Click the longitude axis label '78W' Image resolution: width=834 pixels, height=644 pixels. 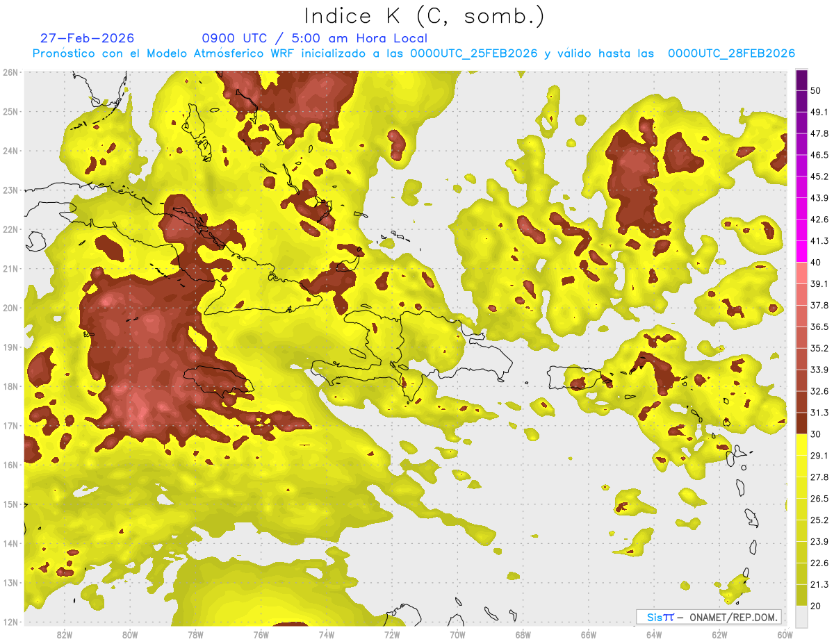[x=195, y=634]
